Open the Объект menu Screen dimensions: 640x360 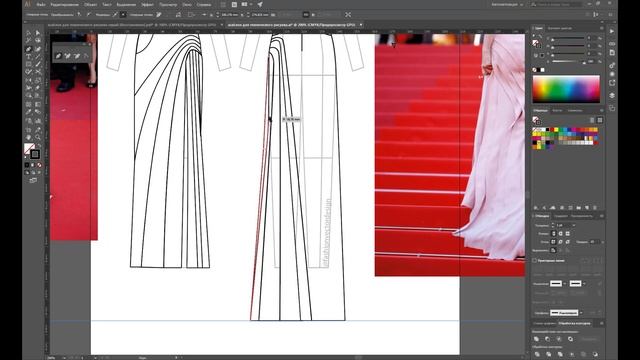[x=90, y=4]
